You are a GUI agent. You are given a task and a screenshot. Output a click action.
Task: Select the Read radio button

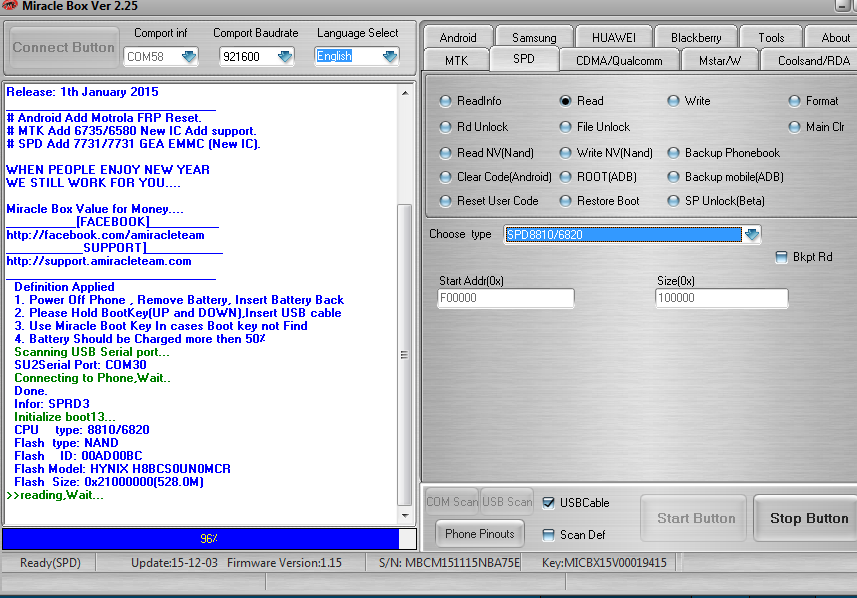coord(566,101)
